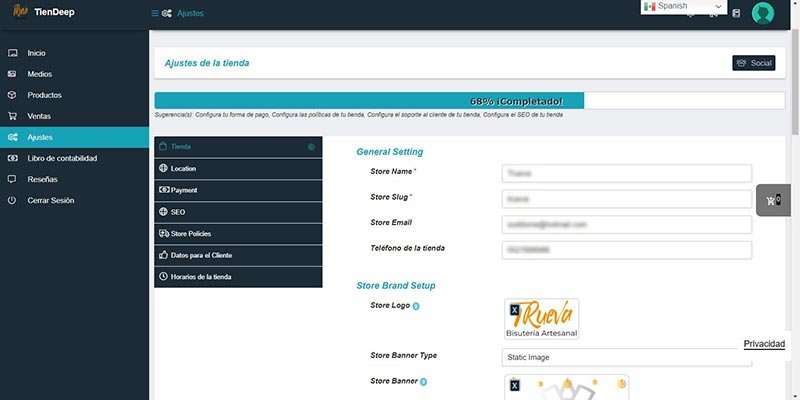Remove store logo using the X icon
Image resolution: width=800 pixels, height=400 pixels.
(x=514, y=310)
